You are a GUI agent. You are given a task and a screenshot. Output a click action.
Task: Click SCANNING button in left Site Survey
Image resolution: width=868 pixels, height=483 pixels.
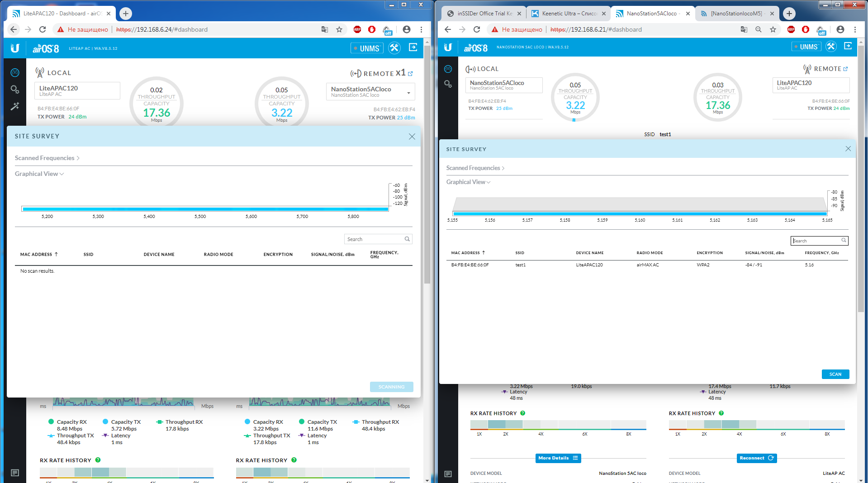[x=391, y=387]
